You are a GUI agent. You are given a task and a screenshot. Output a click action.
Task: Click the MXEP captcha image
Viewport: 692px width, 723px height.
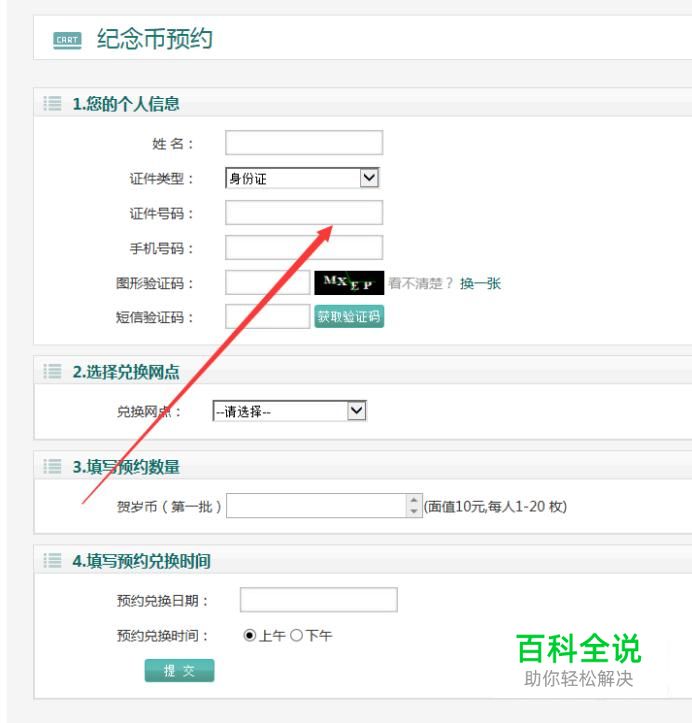click(349, 283)
